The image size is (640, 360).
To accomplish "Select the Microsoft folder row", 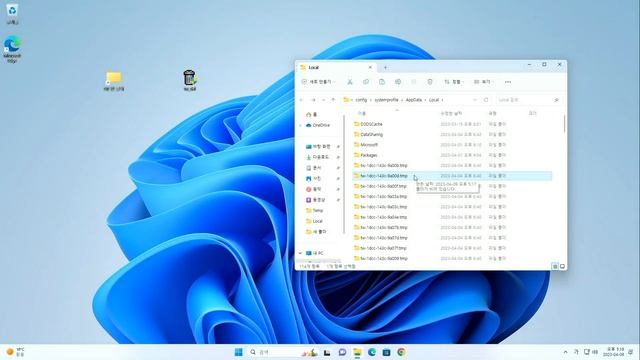I will point(452,144).
